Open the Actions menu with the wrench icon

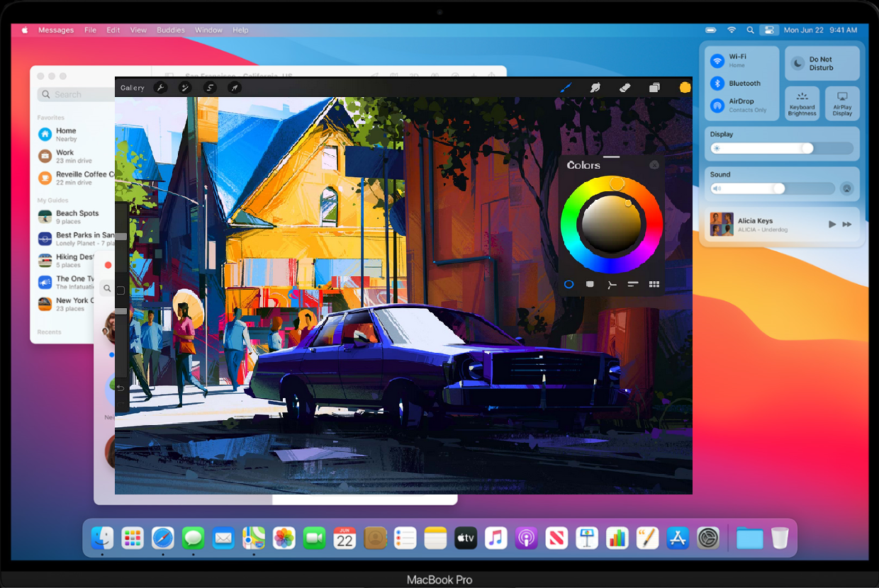point(162,87)
